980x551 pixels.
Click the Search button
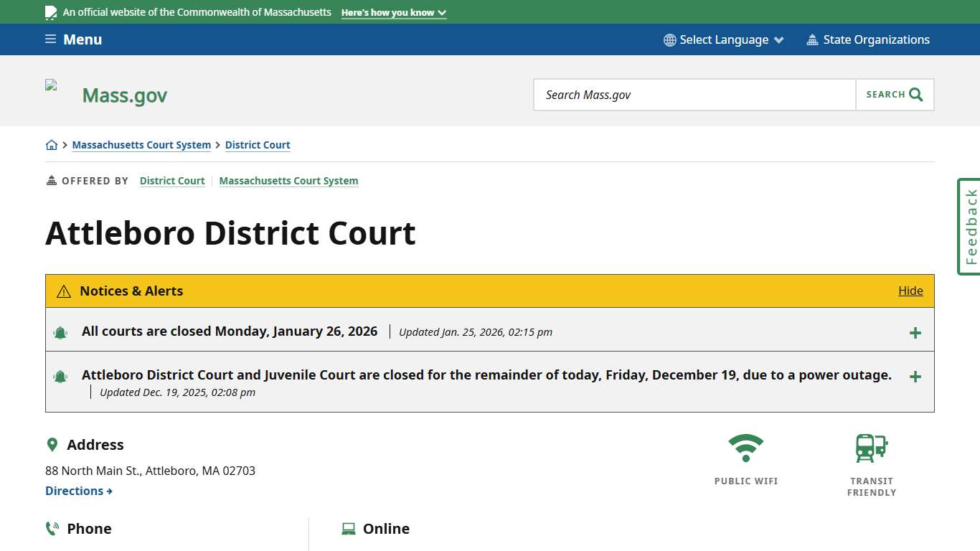[x=894, y=94]
